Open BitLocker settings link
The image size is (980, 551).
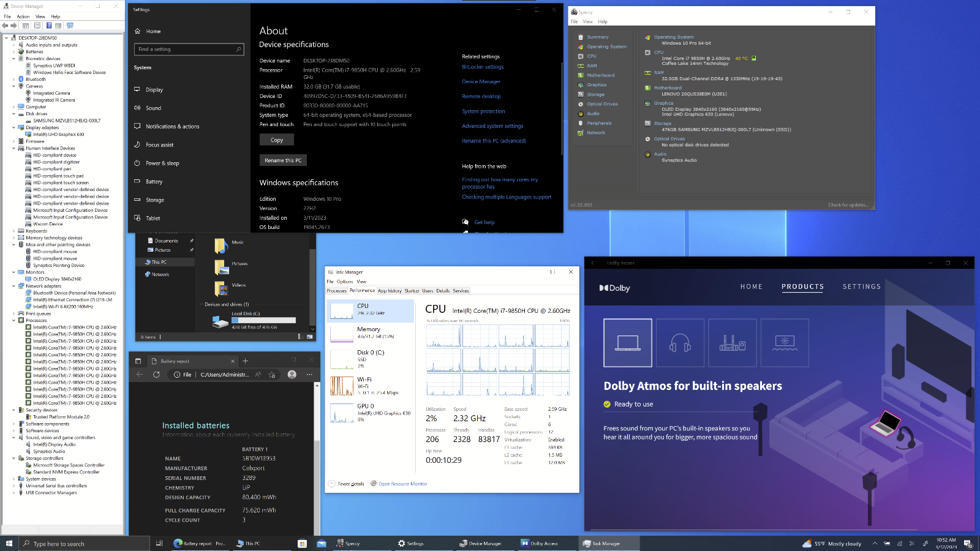coord(483,67)
